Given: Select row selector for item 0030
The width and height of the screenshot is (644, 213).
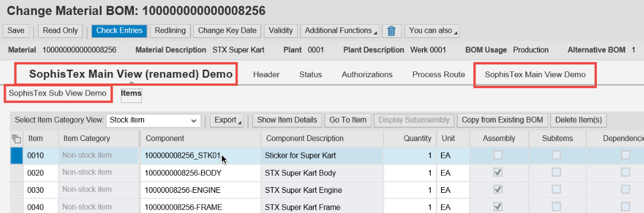Looking at the screenshot, I should coord(17,190).
